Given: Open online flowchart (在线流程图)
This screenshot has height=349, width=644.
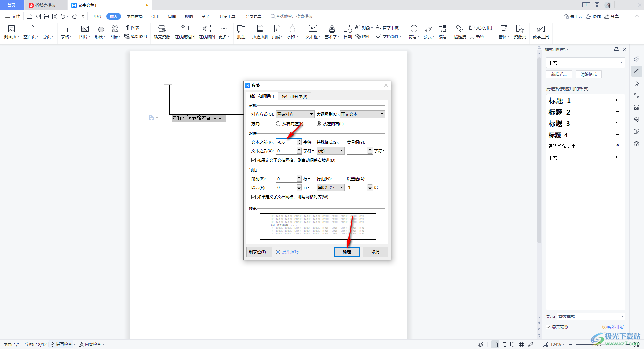Looking at the screenshot, I should tap(185, 32).
